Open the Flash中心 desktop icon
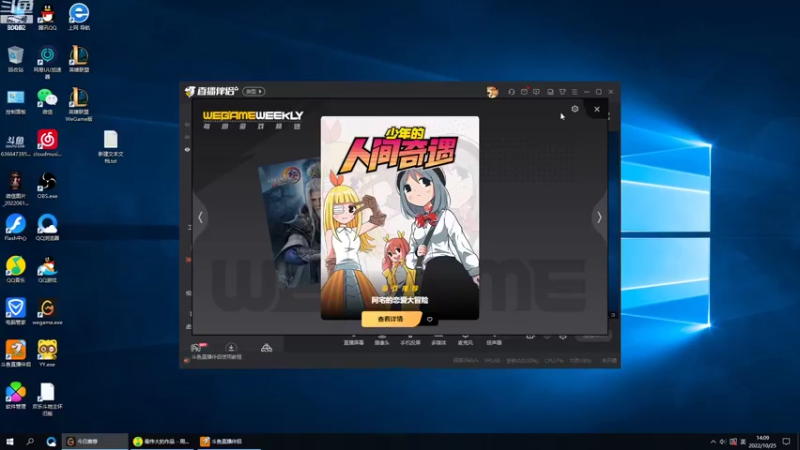 point(16,228)
